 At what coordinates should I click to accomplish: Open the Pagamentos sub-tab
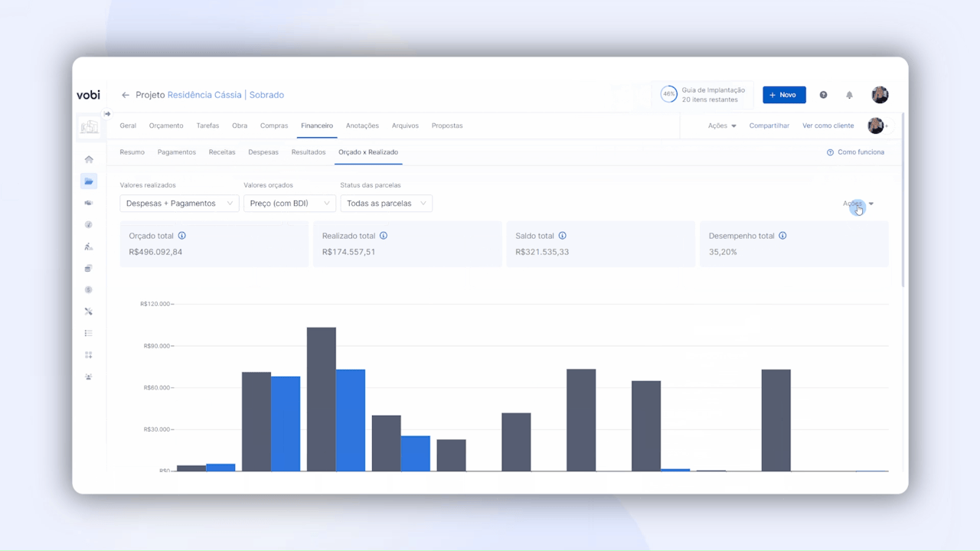[177, 152]
